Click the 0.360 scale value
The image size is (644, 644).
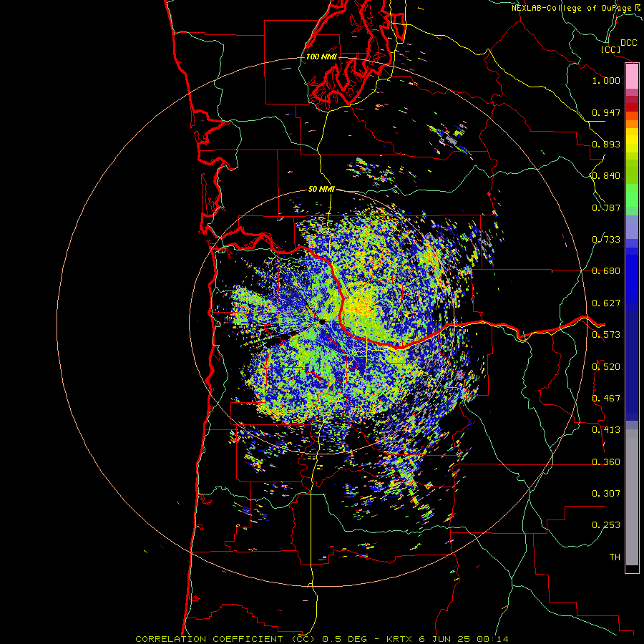click(606, 462)
